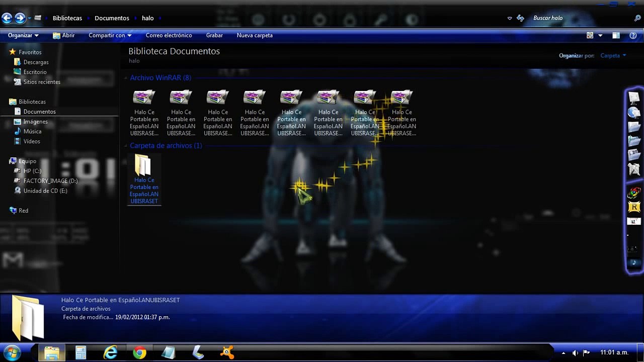The image size is (644, 362).
Task: Click the Forward navigation arrow
Action: [20, 18]
